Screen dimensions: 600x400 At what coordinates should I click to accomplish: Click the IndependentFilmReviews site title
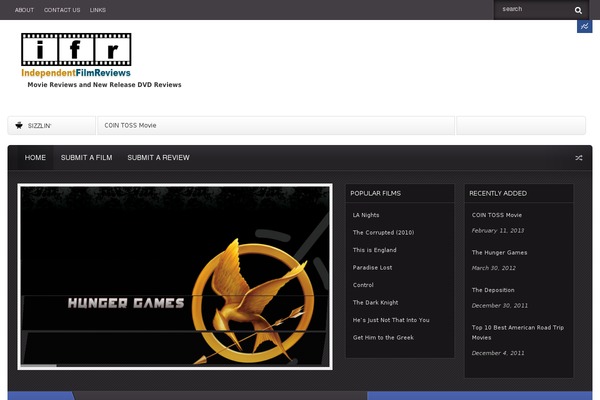point(76,73)
